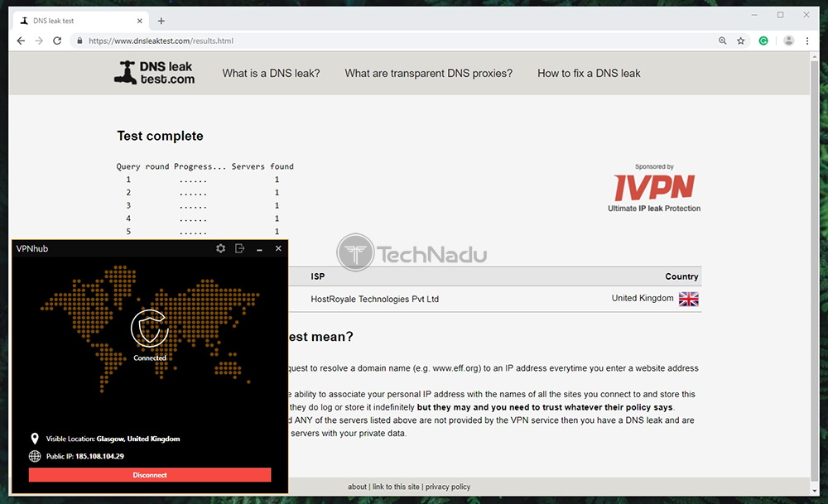
Task: Click the 'about' footer link
Action: (357, 487)
